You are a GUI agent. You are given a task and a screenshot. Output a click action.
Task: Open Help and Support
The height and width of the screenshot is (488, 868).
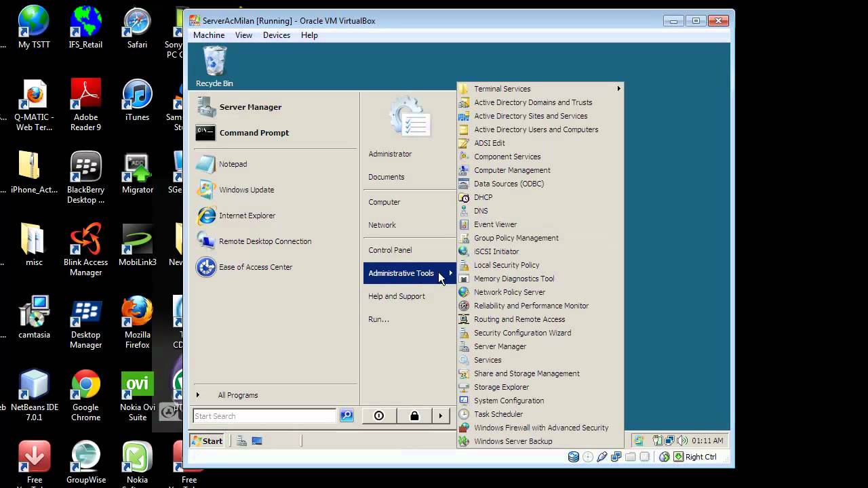tap(397, 296)
